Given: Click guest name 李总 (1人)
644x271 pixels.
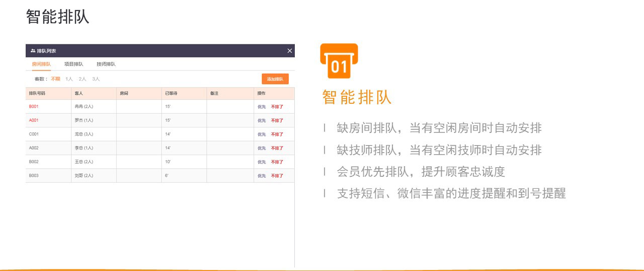Looking at the screenshot, I should [x=84, y=148].
